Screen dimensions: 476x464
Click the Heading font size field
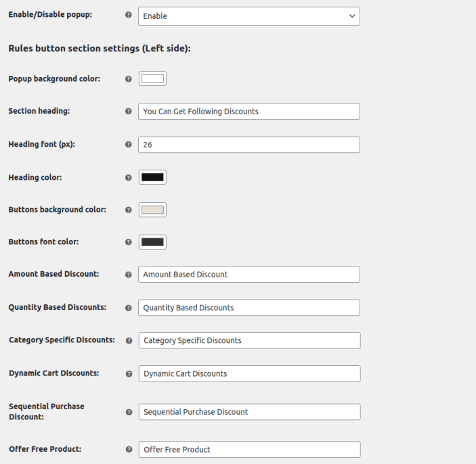coord(248,145)
